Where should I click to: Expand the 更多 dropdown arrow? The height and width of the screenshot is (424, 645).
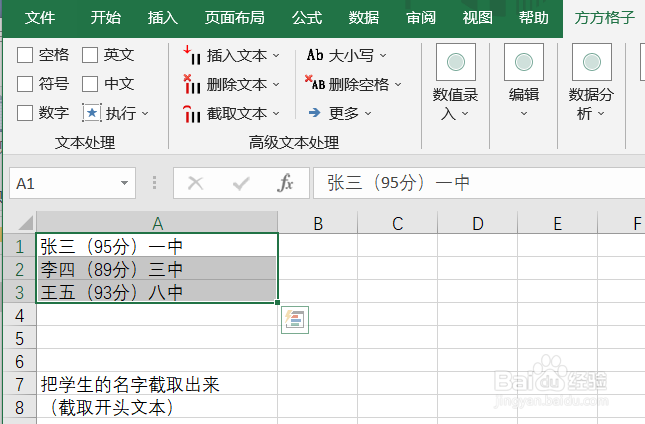pyautogui.click(x=368, y=113)
